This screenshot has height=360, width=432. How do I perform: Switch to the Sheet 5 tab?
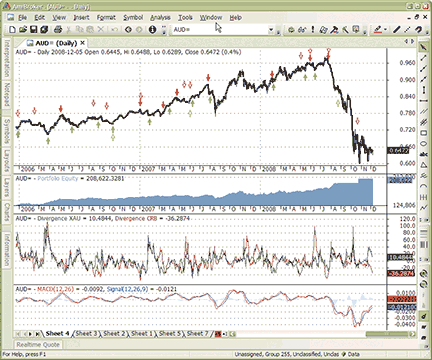(170, 333)
